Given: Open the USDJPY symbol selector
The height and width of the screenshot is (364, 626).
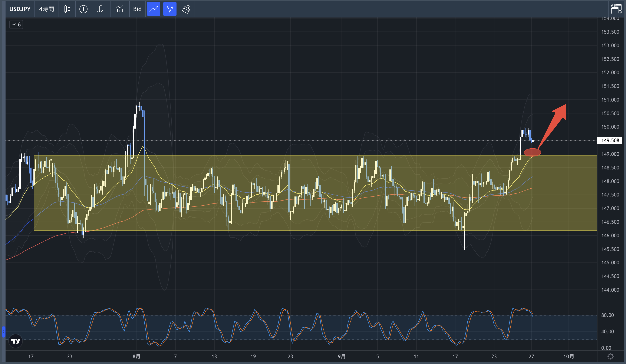Looking at the screenshot, I should coord(20,9).
